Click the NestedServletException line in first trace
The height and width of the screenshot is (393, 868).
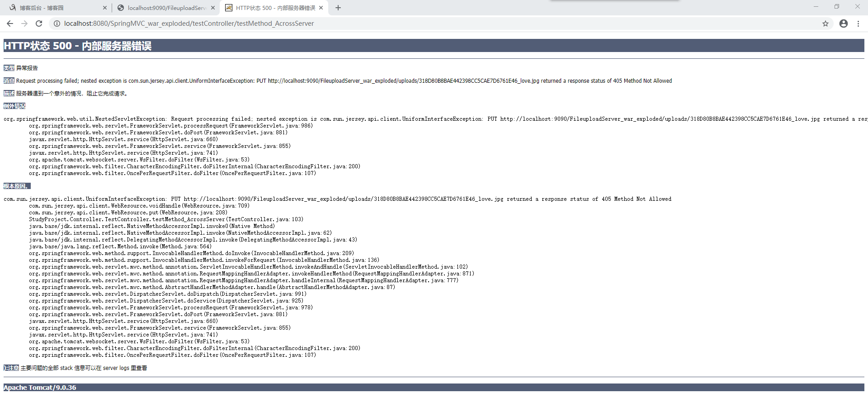click(x=436, y=119)
